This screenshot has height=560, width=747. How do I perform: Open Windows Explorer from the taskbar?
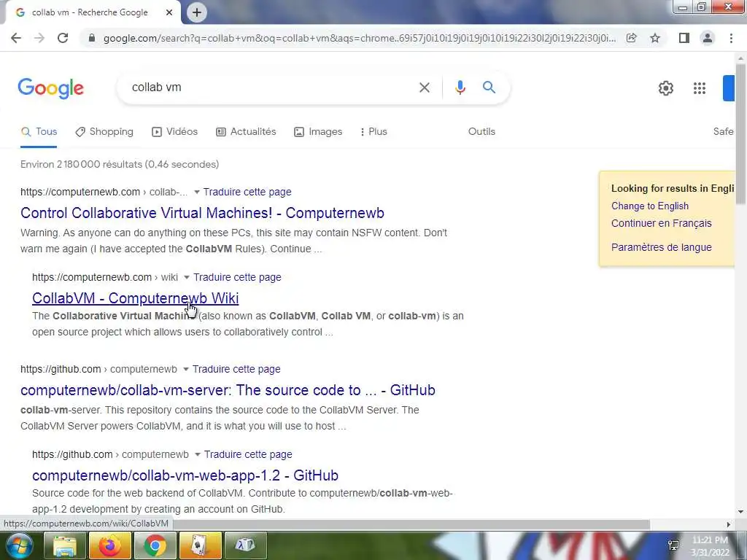[x=64, y=545]
